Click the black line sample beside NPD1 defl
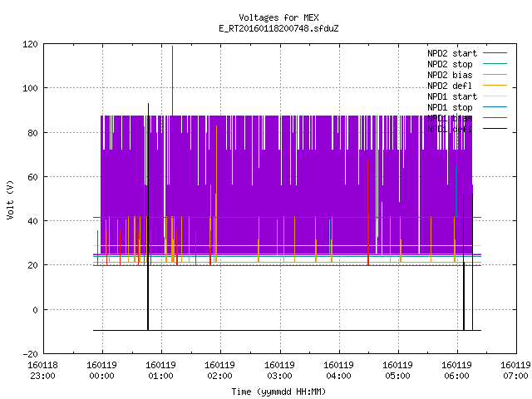532x399 pixels. pyautogui.click(x=495, y=129)
